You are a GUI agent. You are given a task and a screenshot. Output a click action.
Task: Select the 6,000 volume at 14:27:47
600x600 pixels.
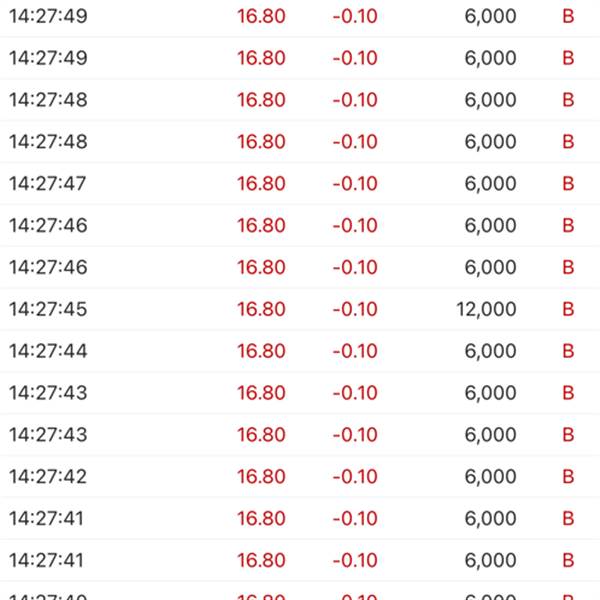point(490,184)
